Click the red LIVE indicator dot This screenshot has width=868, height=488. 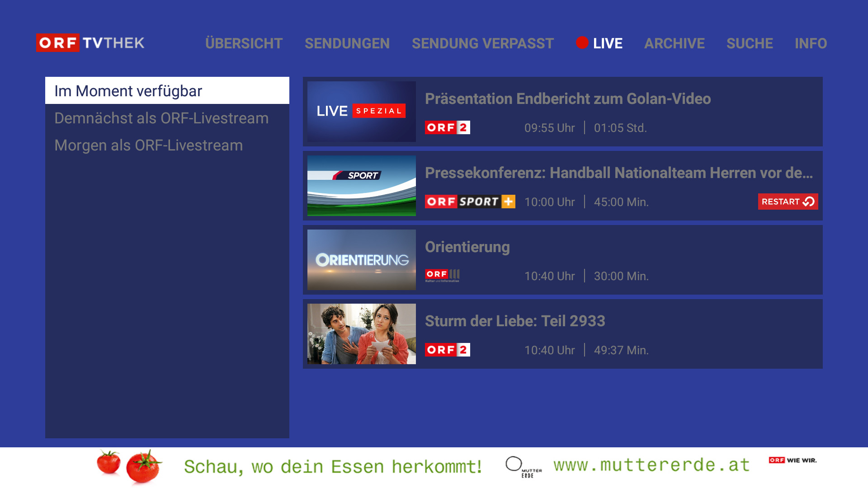pyautogui.click(x=582, y=43)
